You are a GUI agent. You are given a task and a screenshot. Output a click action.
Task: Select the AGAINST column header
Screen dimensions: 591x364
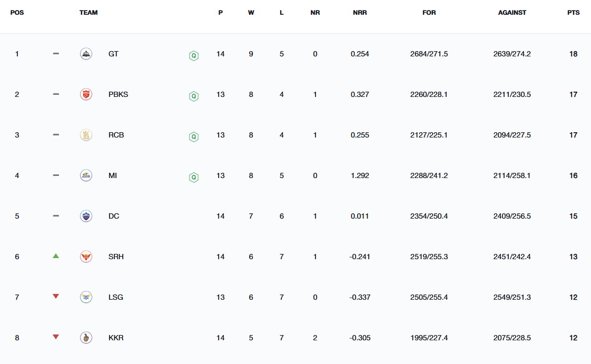512,13
